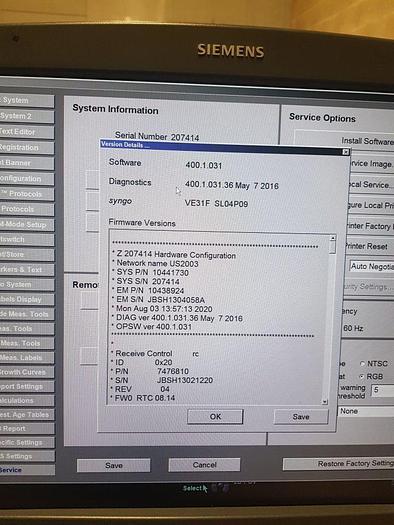Viewport: 394px width, 525px height.
Task: Open System 2 settings in sidebar
Action: [27, 116]
